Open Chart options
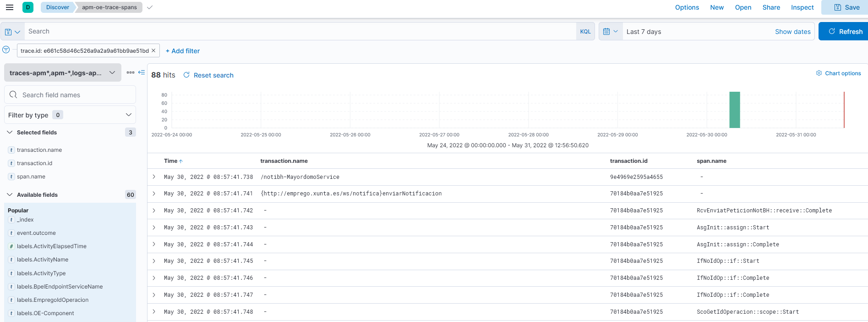The width and height of the screenshot is (868, 322). pyautogui.click(x=838, y=73)
